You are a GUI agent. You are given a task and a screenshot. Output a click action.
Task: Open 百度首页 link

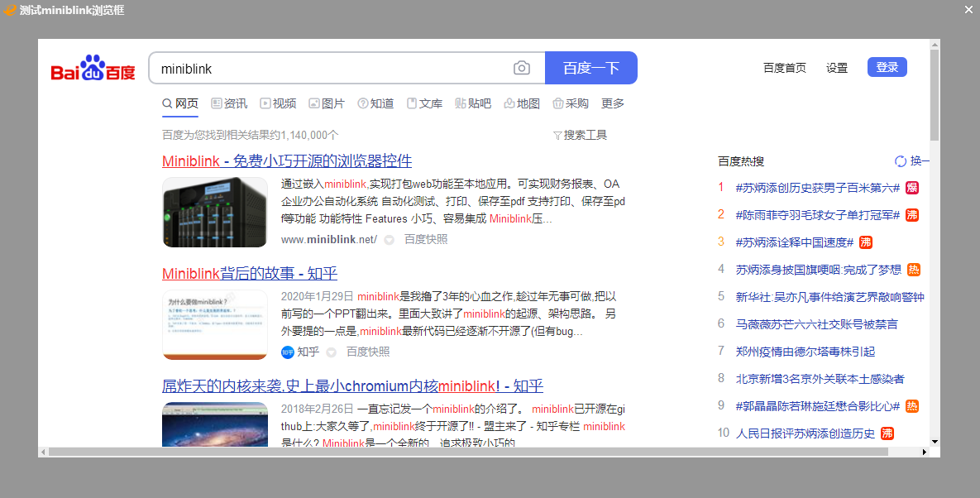[x=784, y=68]
